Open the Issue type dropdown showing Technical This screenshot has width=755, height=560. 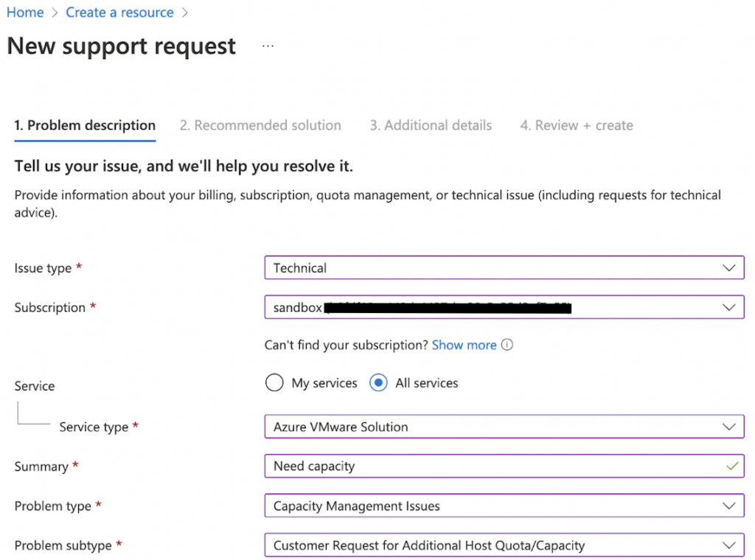[494, 268]
